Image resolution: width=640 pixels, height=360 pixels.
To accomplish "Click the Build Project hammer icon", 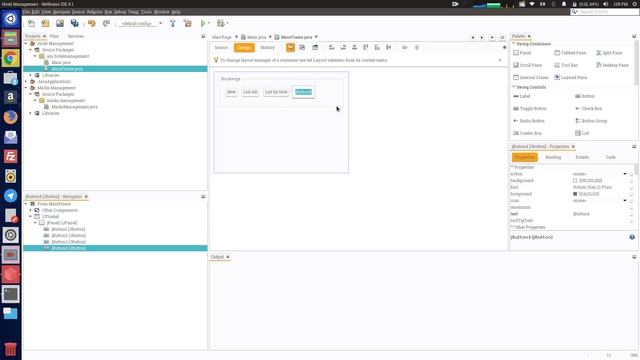I will (173, 23).
